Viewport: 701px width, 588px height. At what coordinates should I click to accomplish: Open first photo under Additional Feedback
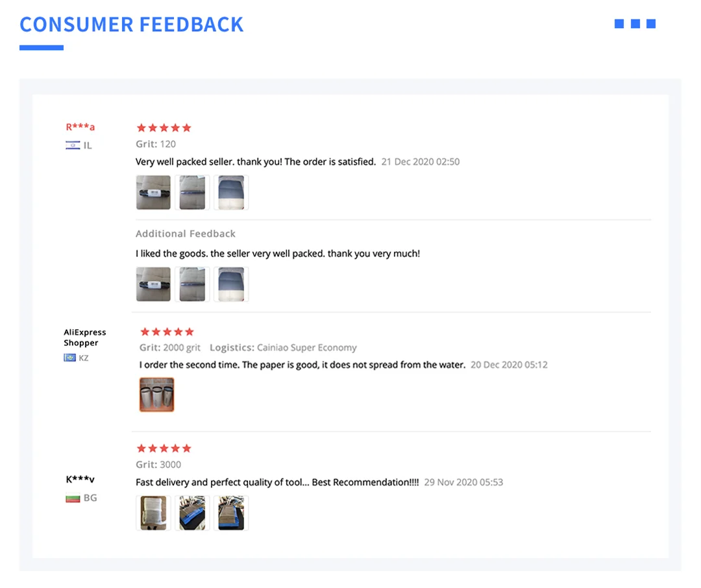153,284
